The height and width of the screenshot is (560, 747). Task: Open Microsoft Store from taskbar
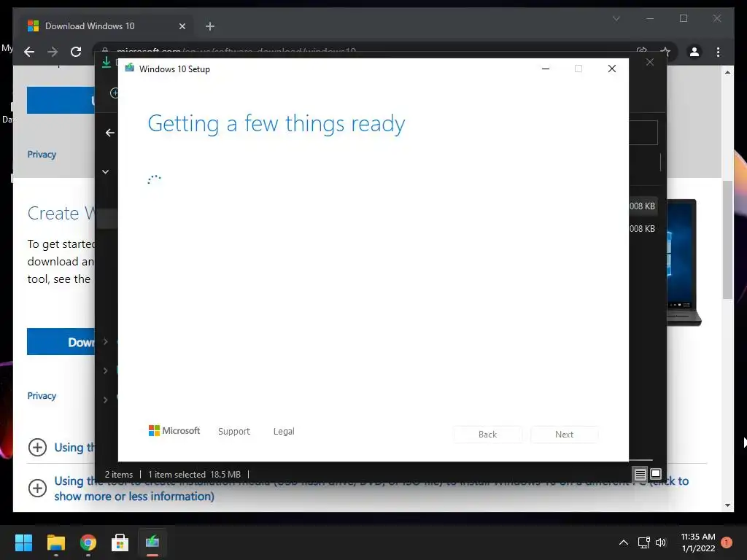click(120, 542)
